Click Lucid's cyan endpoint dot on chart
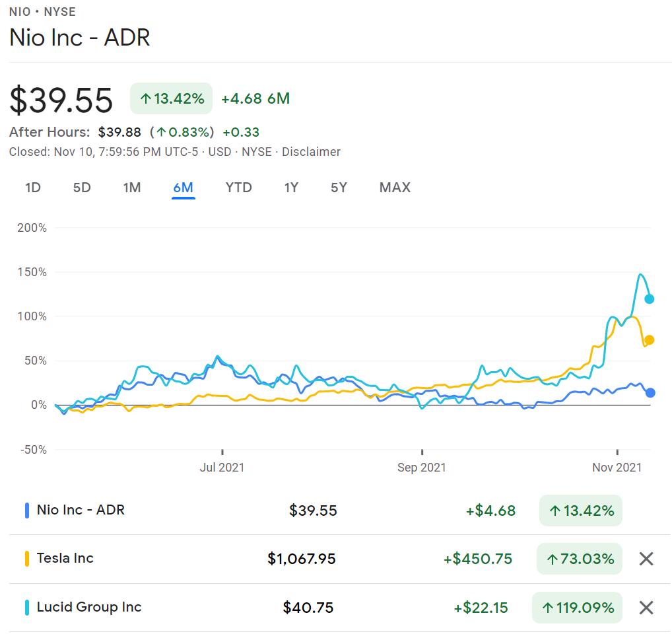 650,299
